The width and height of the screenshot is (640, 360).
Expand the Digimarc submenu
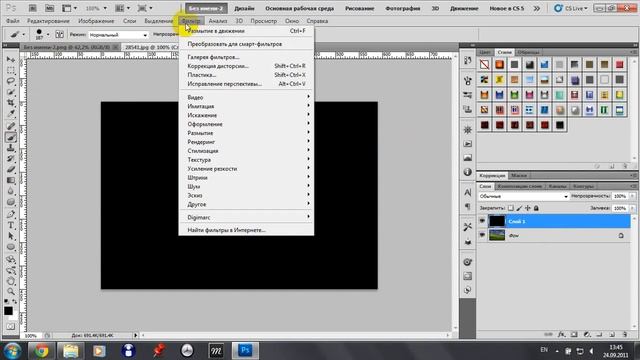tap(246, 218)
